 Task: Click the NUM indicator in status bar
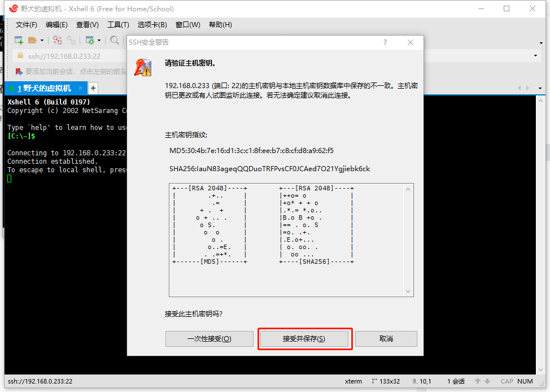tap(525, 381)
